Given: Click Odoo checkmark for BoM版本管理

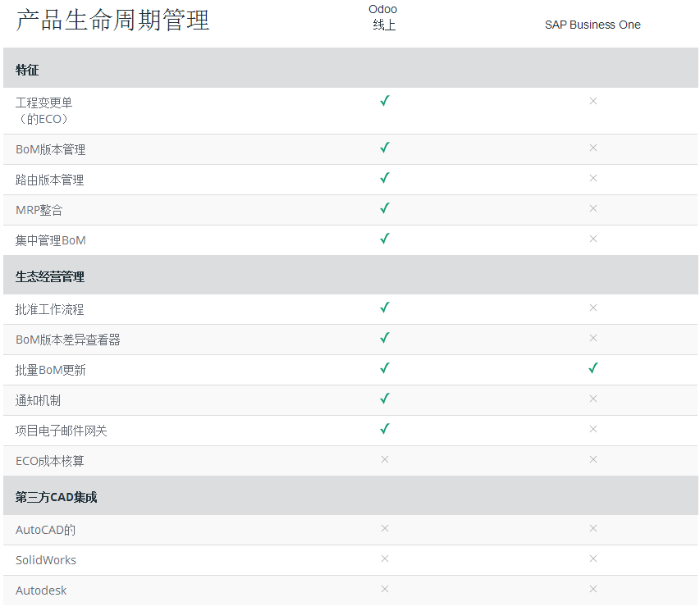Looking at the screenshot, I should click(385, 148).
